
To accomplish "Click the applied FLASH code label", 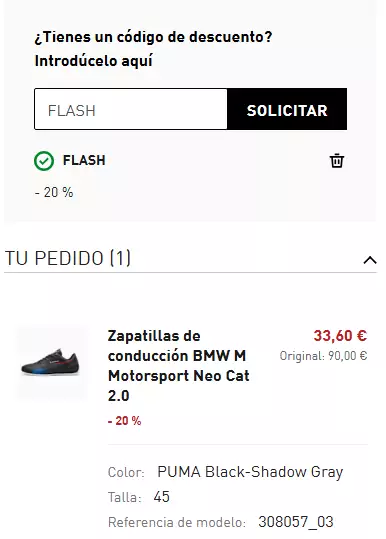I will [84, 161].
